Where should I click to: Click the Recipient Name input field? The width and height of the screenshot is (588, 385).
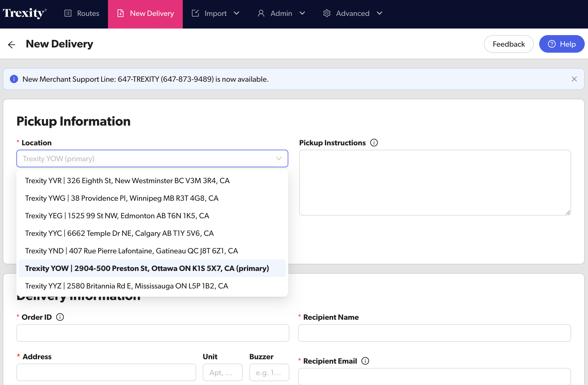[x=435, y=333]
